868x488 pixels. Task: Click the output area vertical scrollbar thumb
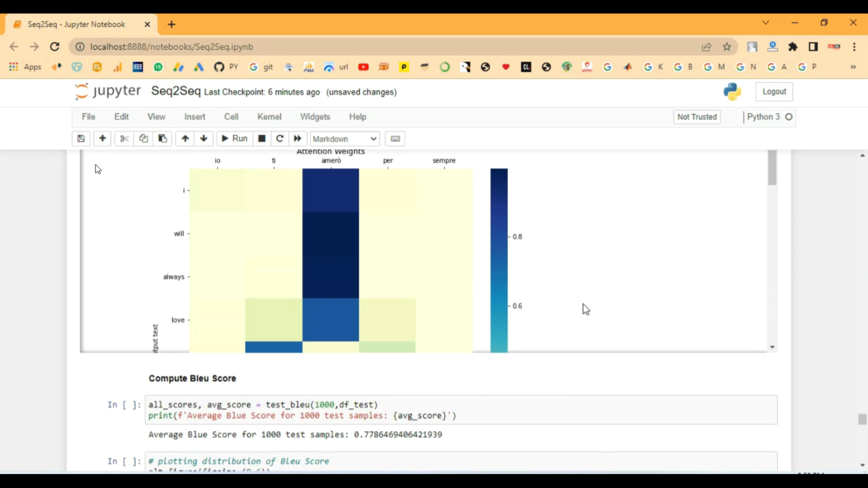772,169
